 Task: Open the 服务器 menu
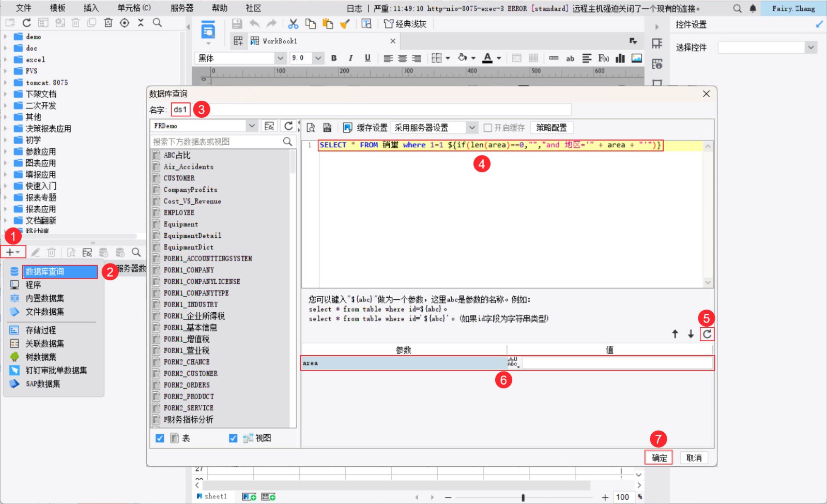[182, 8]
